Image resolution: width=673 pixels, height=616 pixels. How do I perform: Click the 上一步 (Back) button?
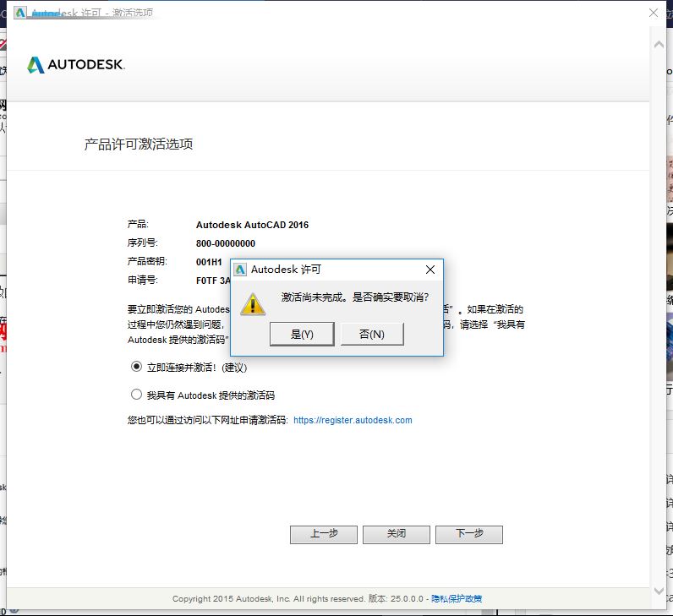(324, 535)
